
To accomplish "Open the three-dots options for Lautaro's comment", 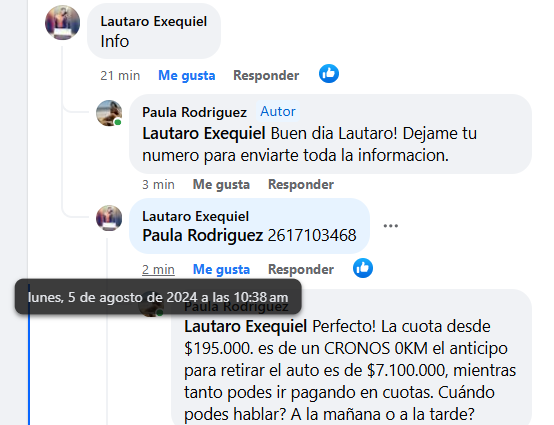I will tap(391, 226).
